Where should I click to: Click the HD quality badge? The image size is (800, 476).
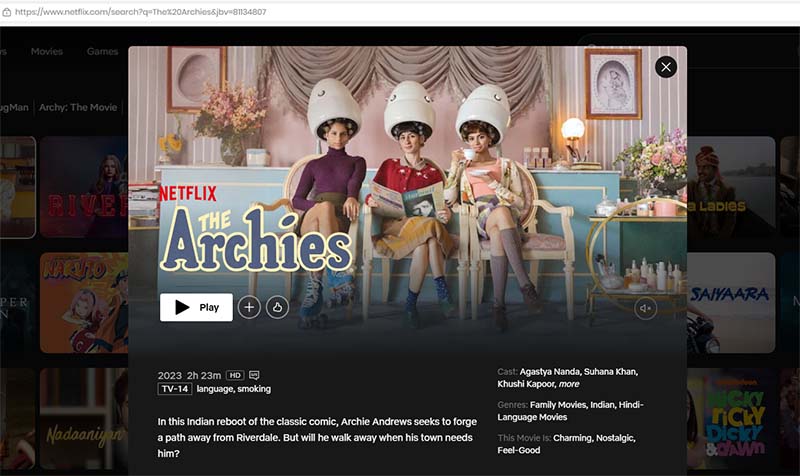(x=235, y=375)
